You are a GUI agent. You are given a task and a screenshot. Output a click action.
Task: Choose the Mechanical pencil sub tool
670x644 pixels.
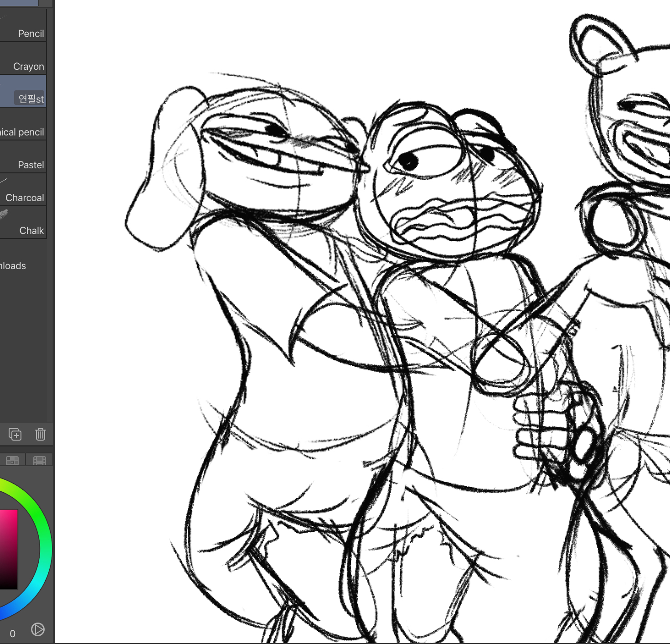click(x=23, y=124)
